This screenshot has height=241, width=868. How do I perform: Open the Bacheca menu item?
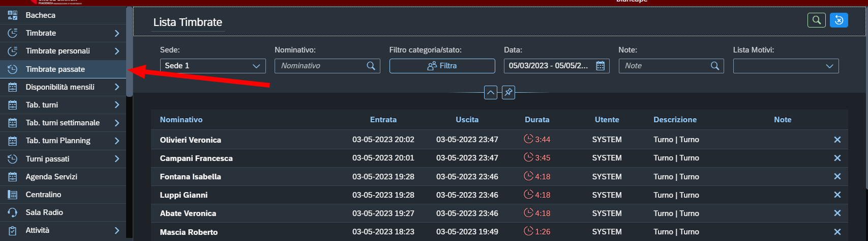tap(63, 15)
